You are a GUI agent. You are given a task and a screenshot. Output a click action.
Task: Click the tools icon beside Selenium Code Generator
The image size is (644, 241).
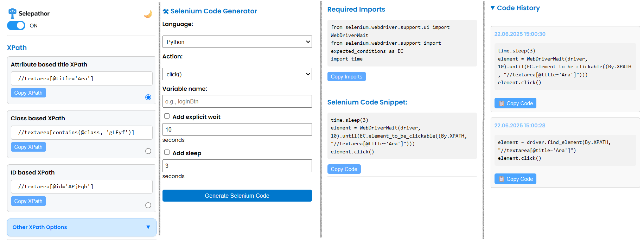166,11
